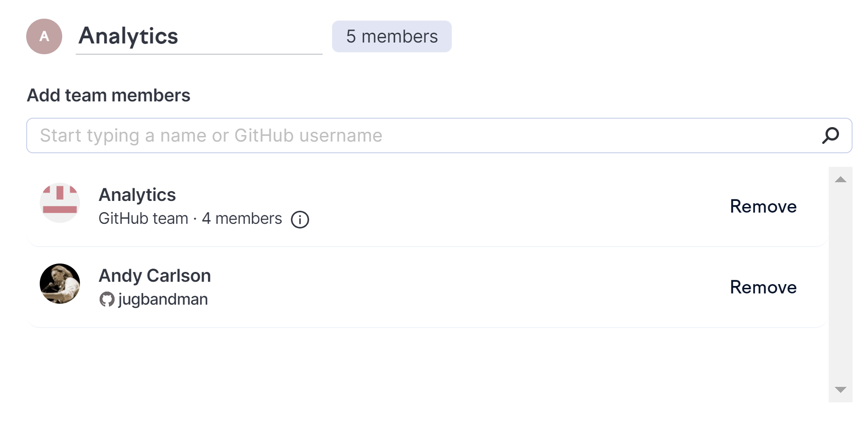
Task: Click Andy Carlson's profile photo
Action: click(60, 284)
